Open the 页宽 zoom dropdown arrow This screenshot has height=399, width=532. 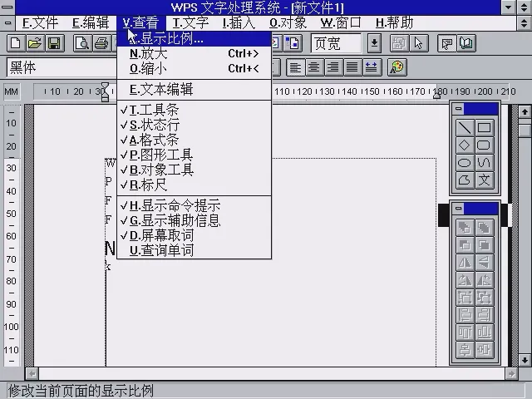374,43
